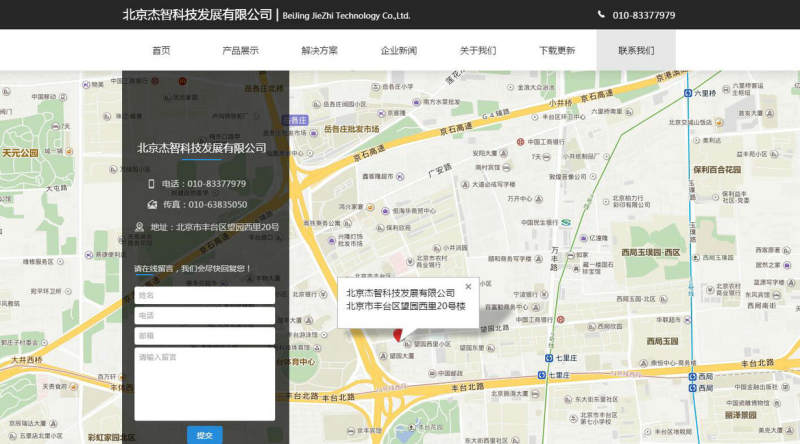Click into the 邮箱 email field

204,335
